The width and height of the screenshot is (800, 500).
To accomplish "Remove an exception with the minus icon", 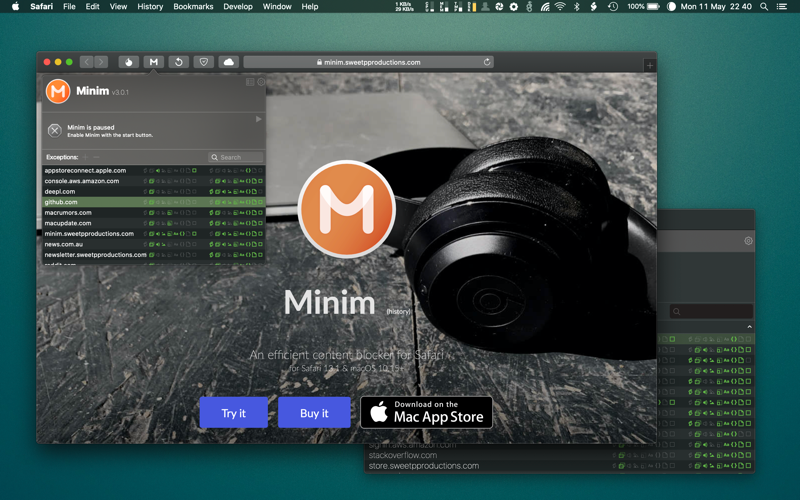I will click(96, 157).
